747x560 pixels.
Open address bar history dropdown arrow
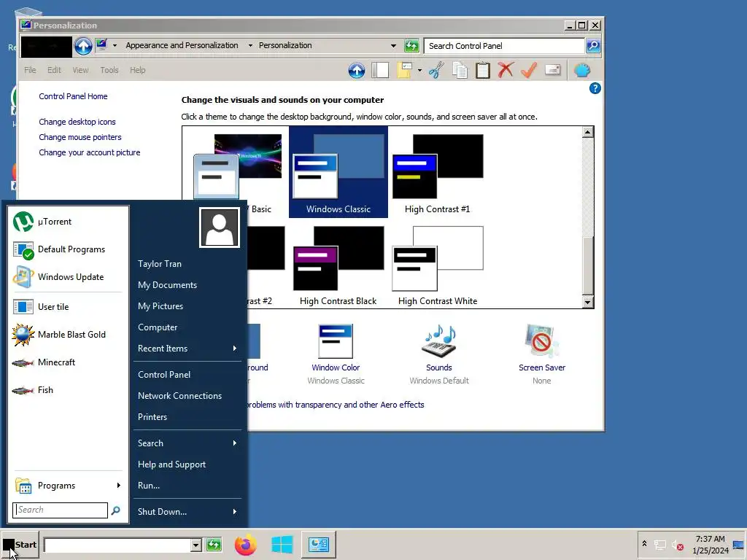click(393, 46)
